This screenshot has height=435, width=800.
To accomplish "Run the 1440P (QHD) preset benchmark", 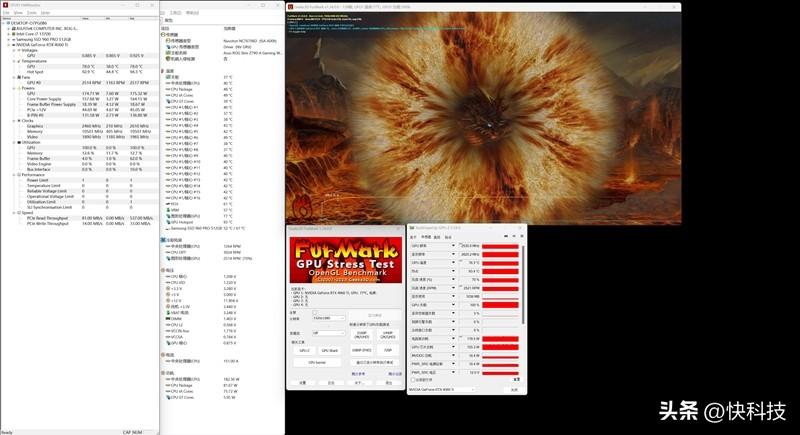I will click(388, 335).
